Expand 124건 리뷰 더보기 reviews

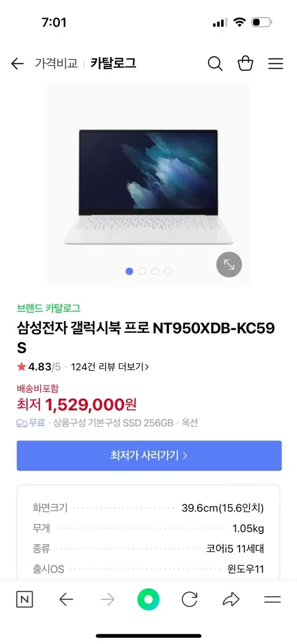pyautogui.click(x=110, y=367)
